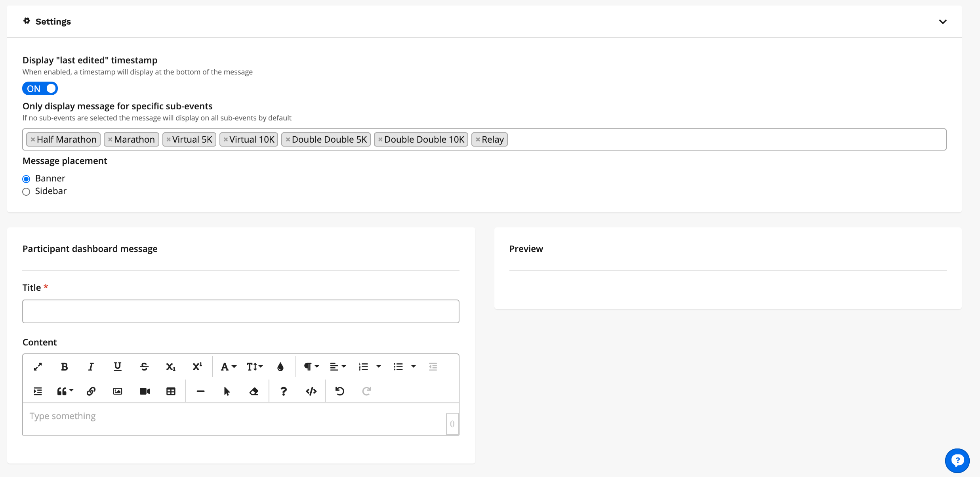
Task: Open the text align dropdown
Action: pyautogui.click(x=337, y=367)
